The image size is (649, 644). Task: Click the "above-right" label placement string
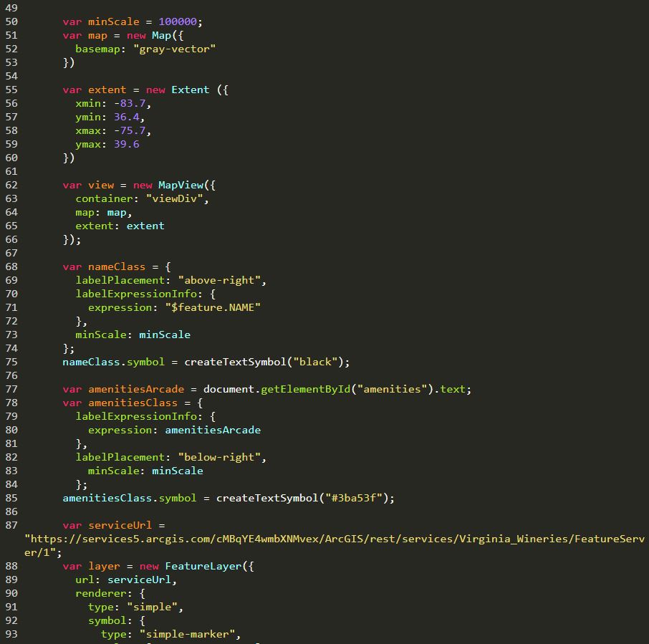click(x=222, y=280)
